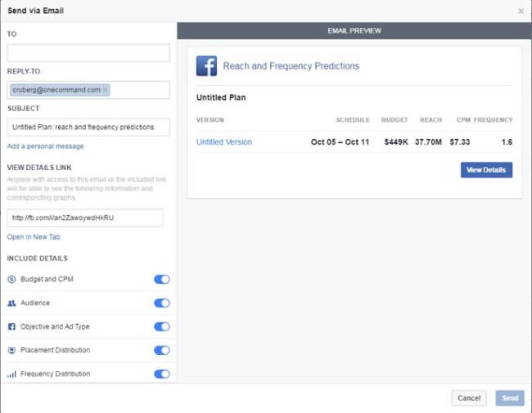Close the Send via Email dialog
532x413 pixels.
click(521, 11)
